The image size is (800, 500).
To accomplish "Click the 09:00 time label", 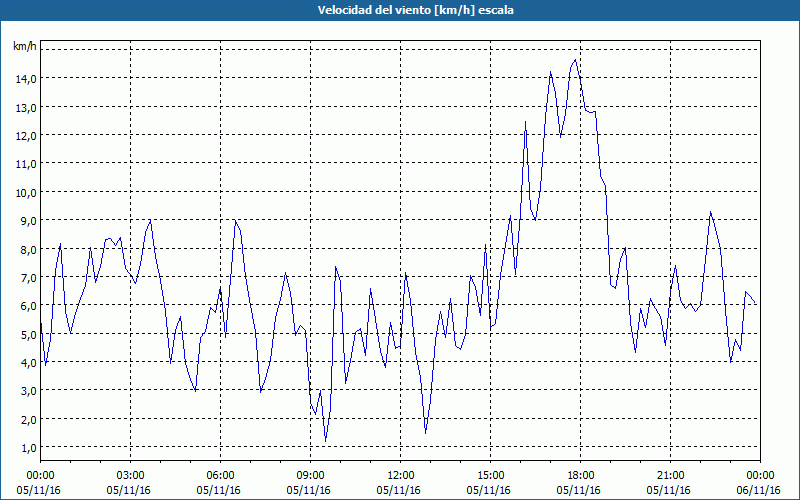I will pyautogui.click(x=310, y=476).
